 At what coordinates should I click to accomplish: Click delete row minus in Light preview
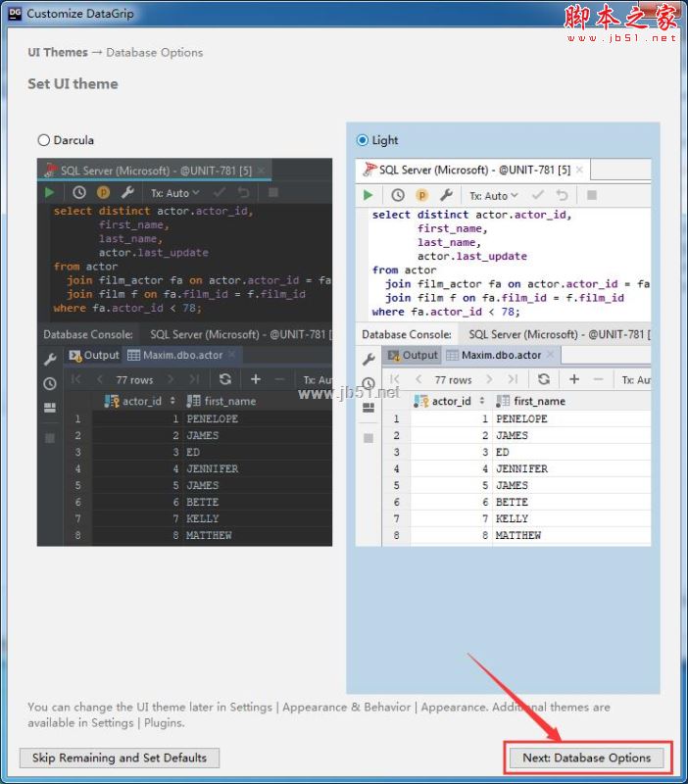point(599,379)
